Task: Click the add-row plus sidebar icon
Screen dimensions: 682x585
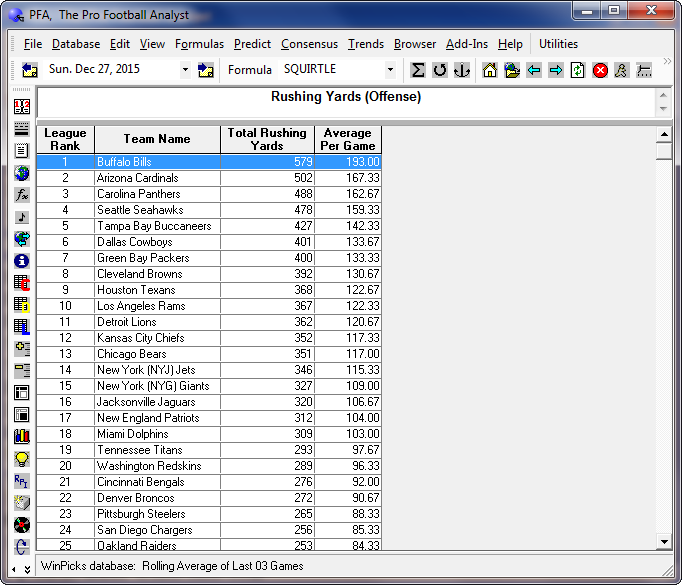Action: click(x=22, y=348)
